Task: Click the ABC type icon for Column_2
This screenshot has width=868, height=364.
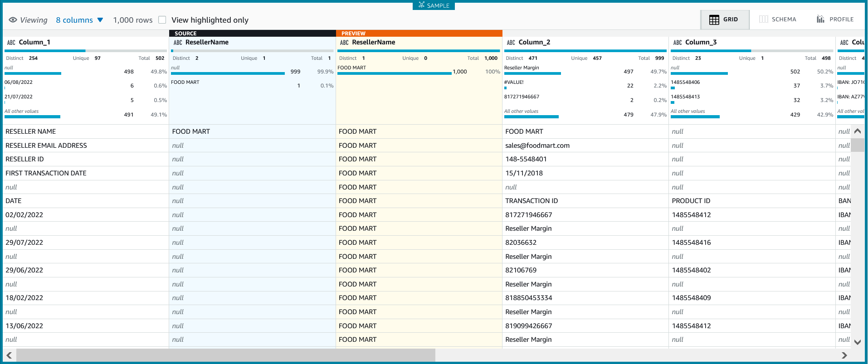Action: point(511,43)
